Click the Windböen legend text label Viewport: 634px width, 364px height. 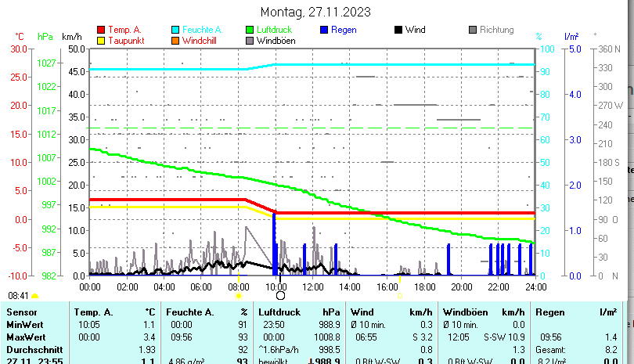tap(276, 40)
